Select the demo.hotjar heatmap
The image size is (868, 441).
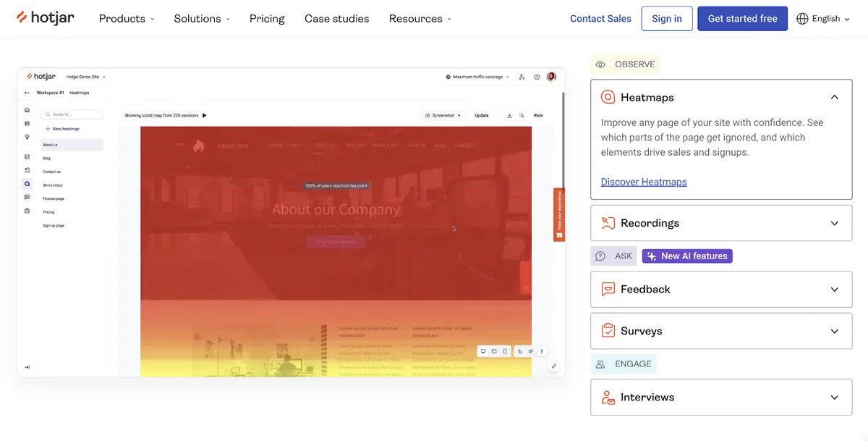point(53,185)
